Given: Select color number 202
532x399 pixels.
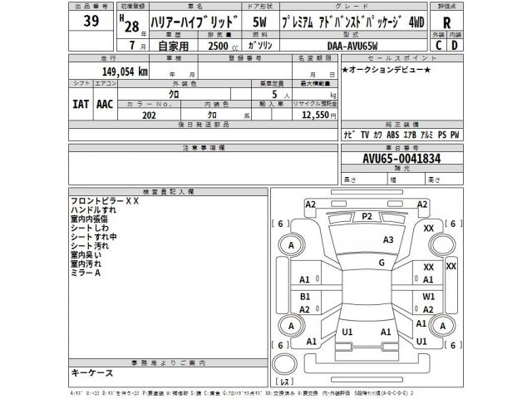Looking at the screenshot, I should pyautogui.click(x=149, y=116).
